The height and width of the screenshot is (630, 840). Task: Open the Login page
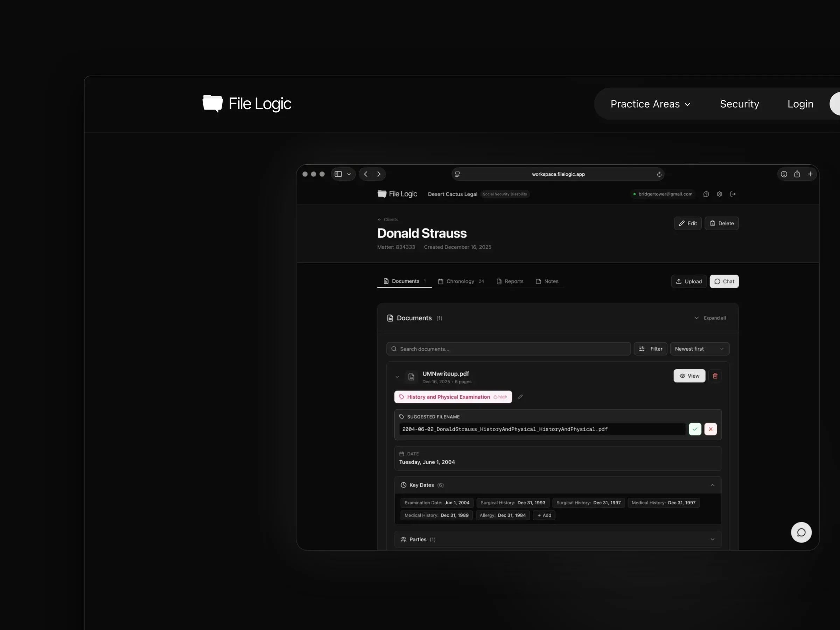[800, 104]
